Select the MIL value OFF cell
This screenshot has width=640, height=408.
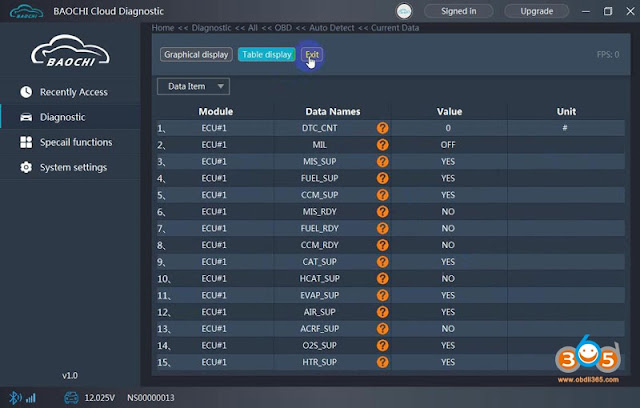coord(448,145)
